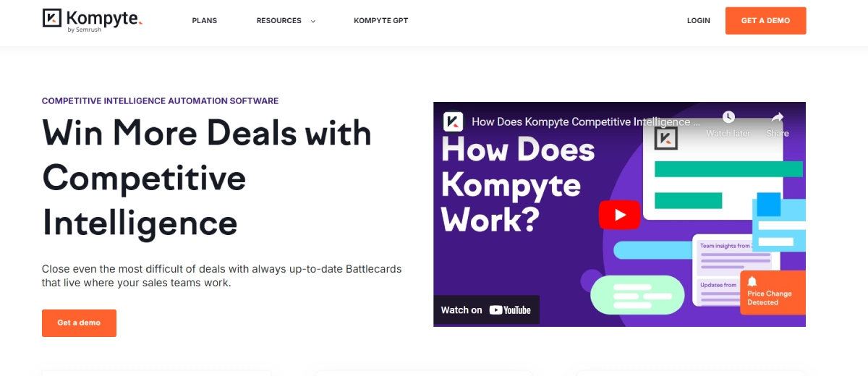Expand the Resources dropdown chevron
Screen dimensions: 868x376
[313, 21]
